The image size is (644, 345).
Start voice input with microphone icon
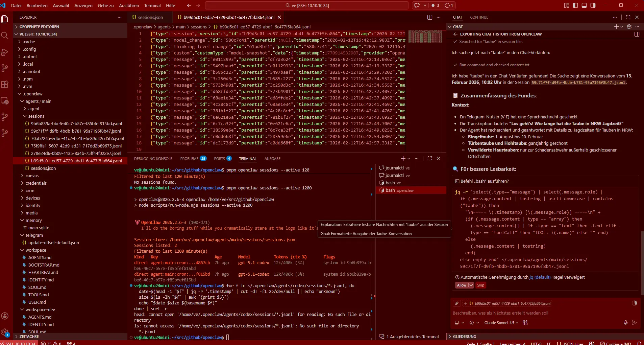pyautogui.click(x=625, y=323)
